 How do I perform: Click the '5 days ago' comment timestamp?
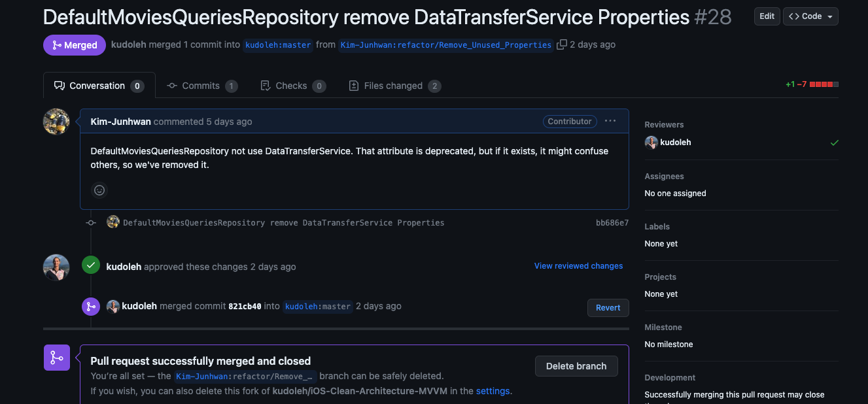(229, 122)
